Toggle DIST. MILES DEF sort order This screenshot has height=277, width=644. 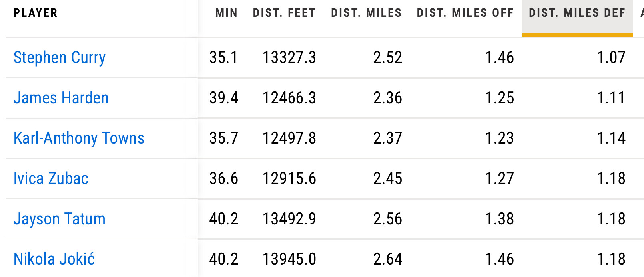point(577,13)
